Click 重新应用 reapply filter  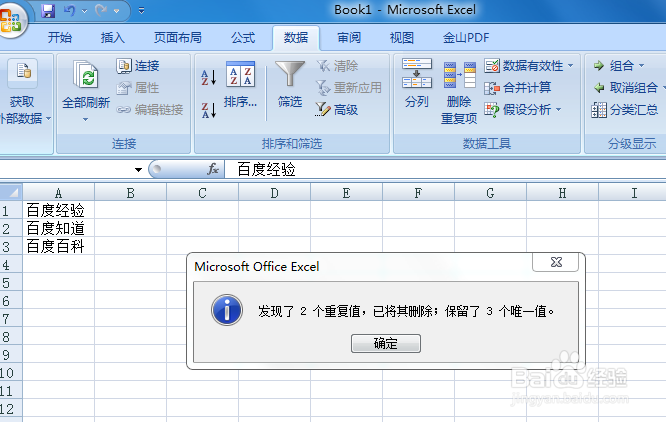point(349,87)
